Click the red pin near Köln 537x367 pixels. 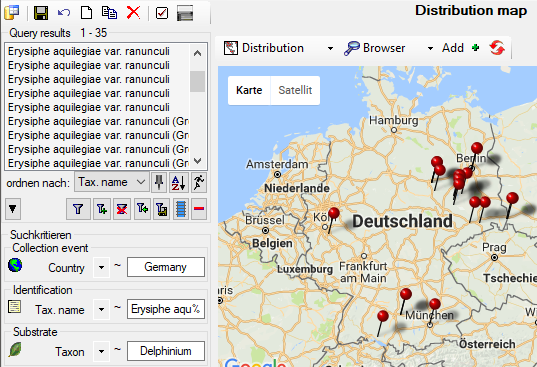[x=334, y=213]
